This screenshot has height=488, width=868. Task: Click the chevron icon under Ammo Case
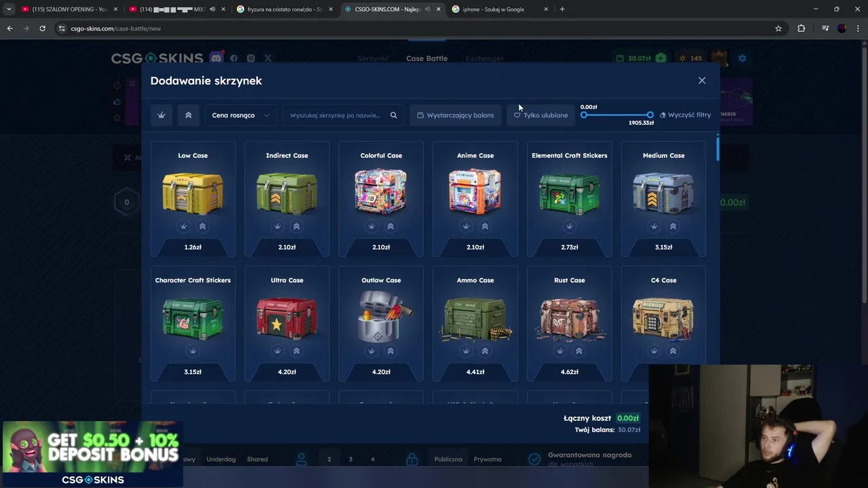[485, 351]
